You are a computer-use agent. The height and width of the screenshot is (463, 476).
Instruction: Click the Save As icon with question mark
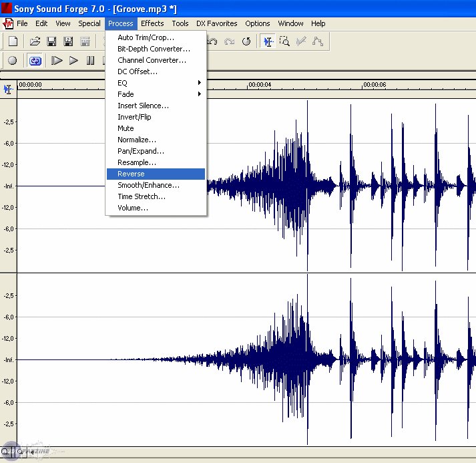[68, 41]
